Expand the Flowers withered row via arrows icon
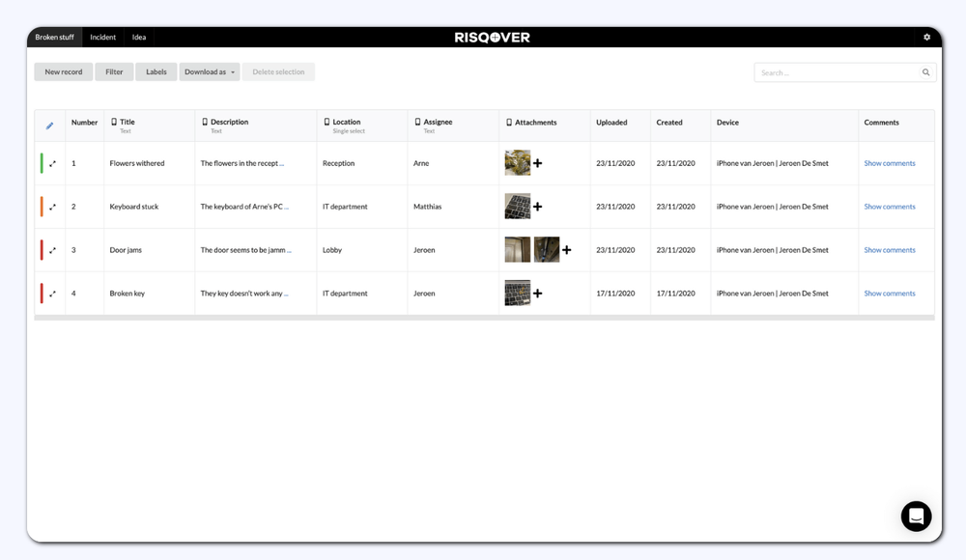Image resolution: width=966 pixels, height=560 pixels. (52, 163)
